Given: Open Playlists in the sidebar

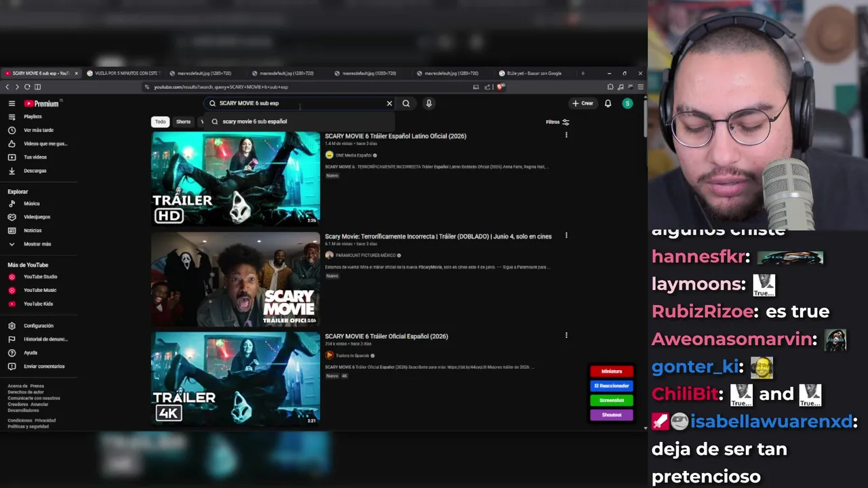Looking at the screenshot, I should tap(33, 117).
